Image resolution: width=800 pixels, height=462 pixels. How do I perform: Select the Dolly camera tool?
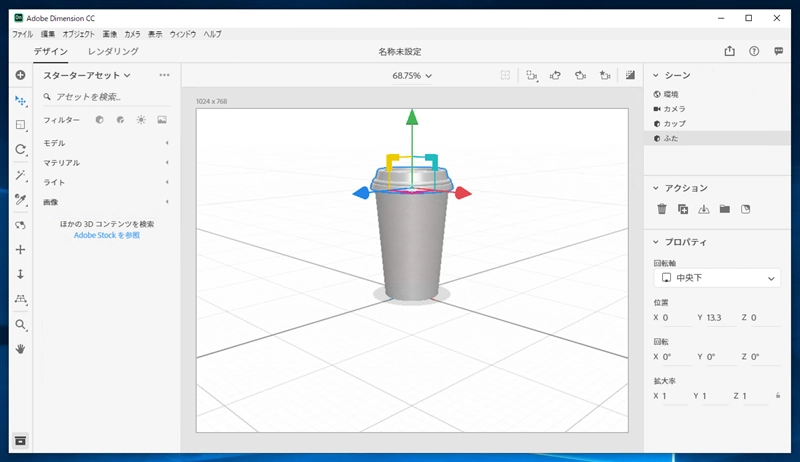tap(20, 274)
